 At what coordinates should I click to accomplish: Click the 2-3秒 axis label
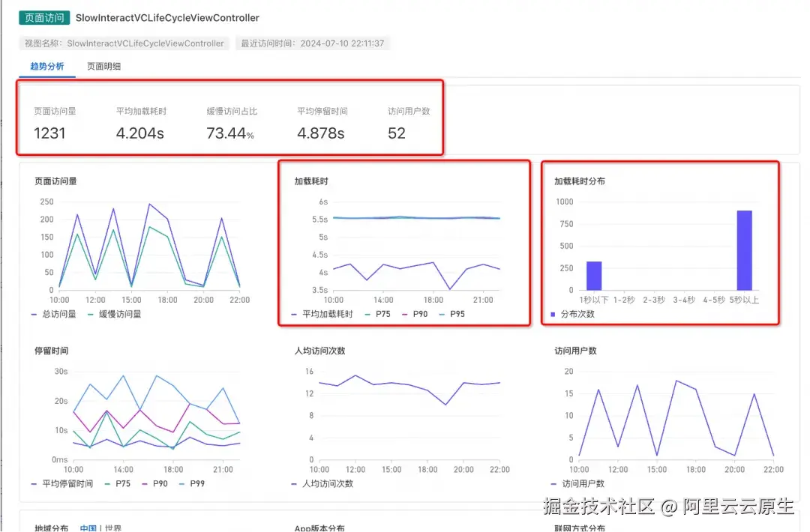[x=654, y=300]
